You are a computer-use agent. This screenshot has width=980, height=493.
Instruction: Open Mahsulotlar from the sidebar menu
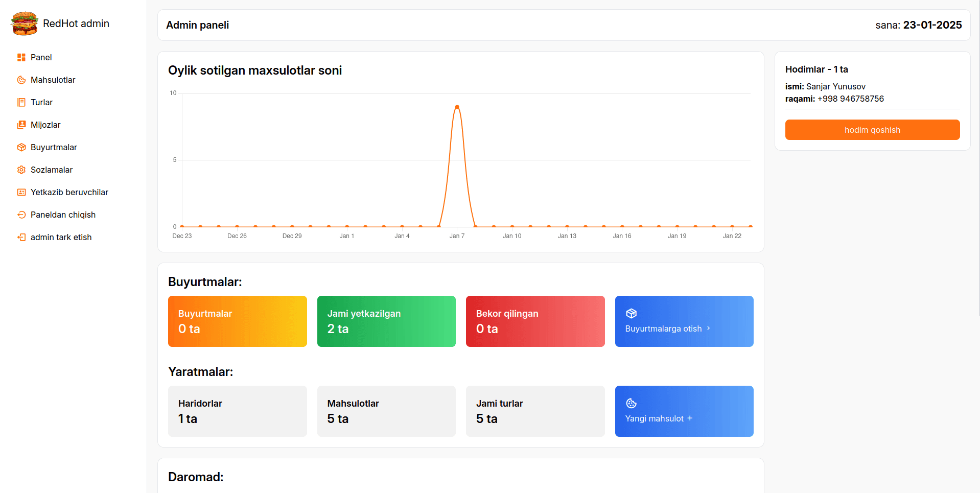pos(53,80)
